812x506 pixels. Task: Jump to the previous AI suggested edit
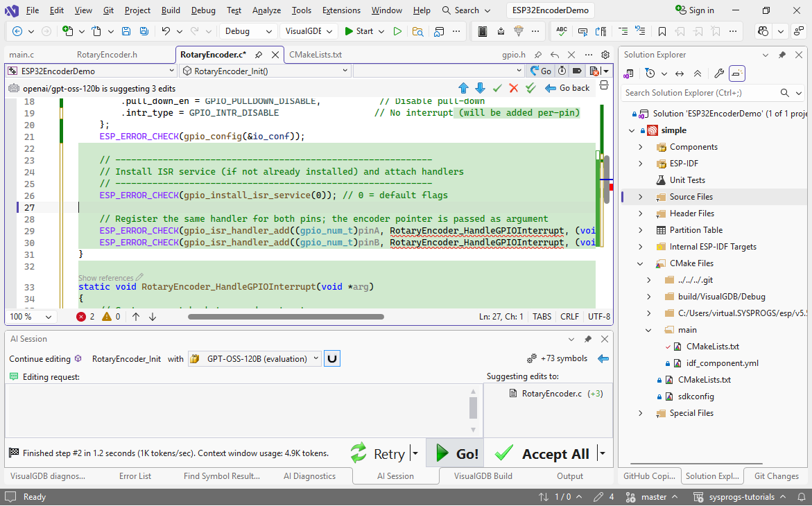[464, 88]
